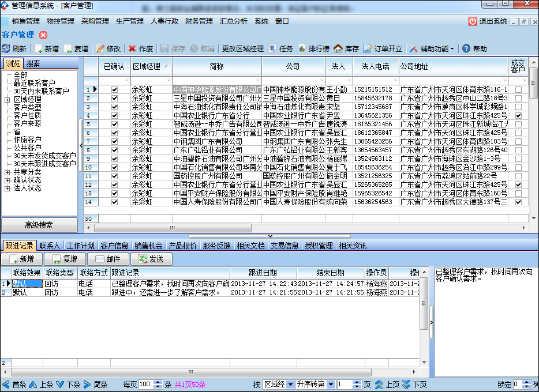Click the 高级搜索 button
The width and height of the screenshot is (539, 392).
click(x=39, y=225)
